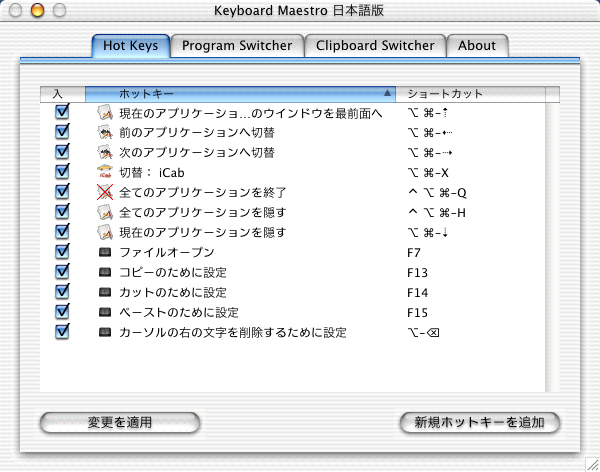Select row text ファイルオープン
Image resolution: width=600 pixels, height=472 pixels.
[x=167, y=252]
